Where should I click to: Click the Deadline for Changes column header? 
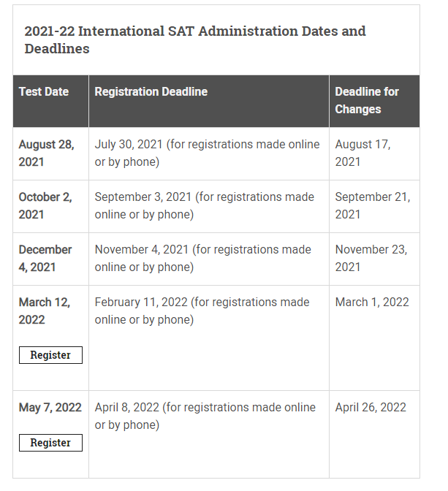coord(367,101)
